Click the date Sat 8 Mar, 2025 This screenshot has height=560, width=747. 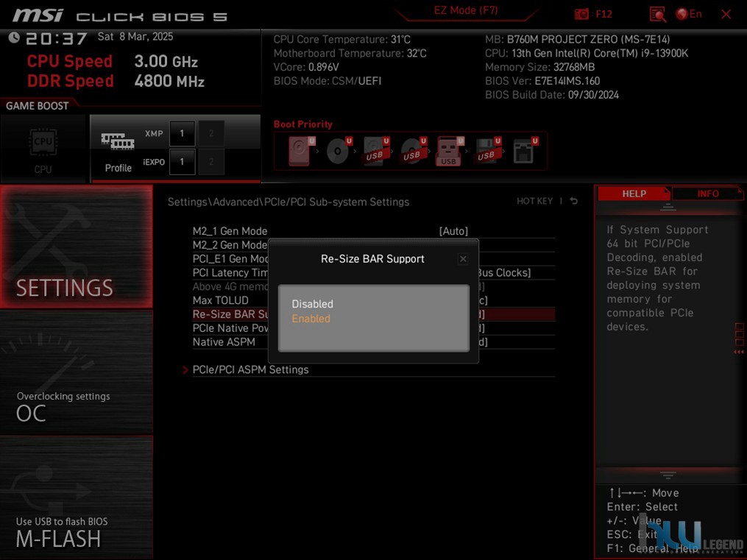coord(135,37)
